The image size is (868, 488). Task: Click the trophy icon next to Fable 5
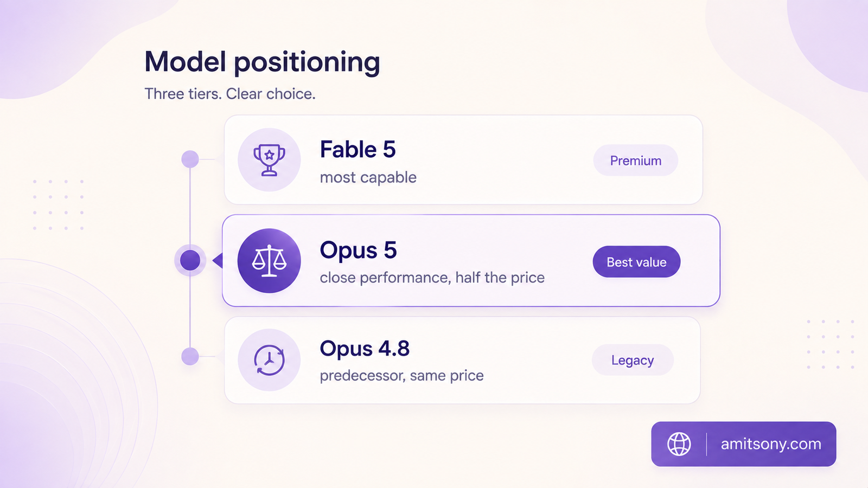click(269, 160)
